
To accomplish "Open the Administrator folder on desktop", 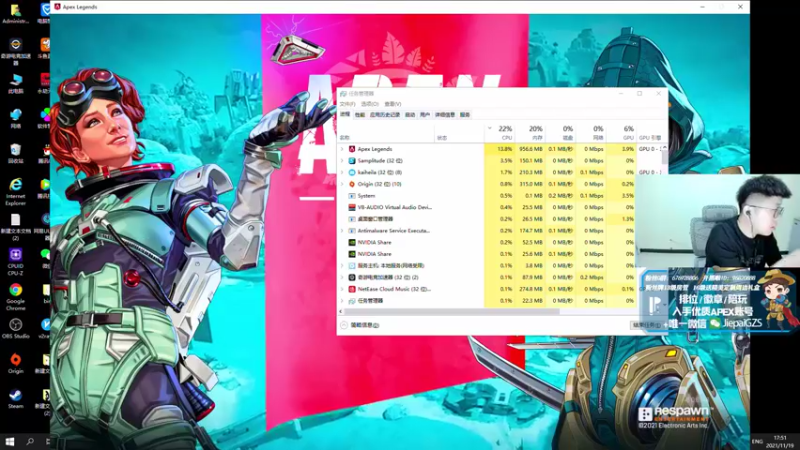I will click(15, 14).
